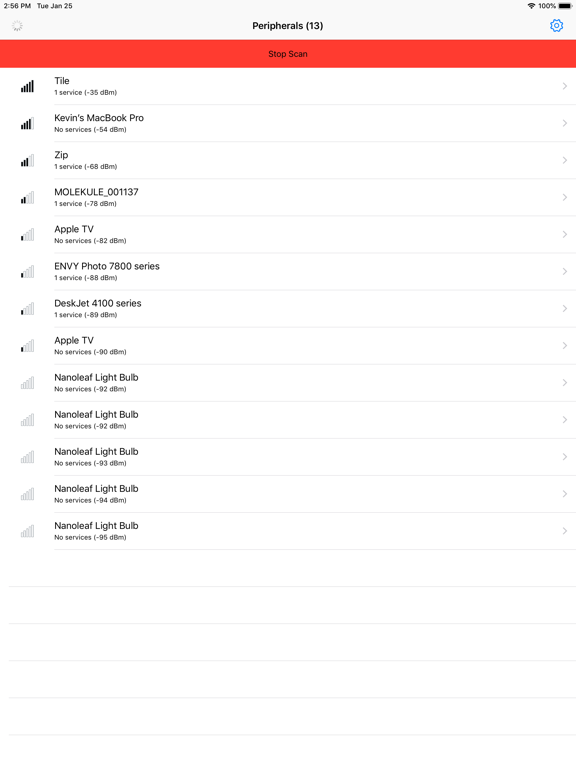Tap Kevin's MacBook Pro signal bars icon
Image resolution: width=576 pixels, height=768 pixels.
[x=27, y=123]
